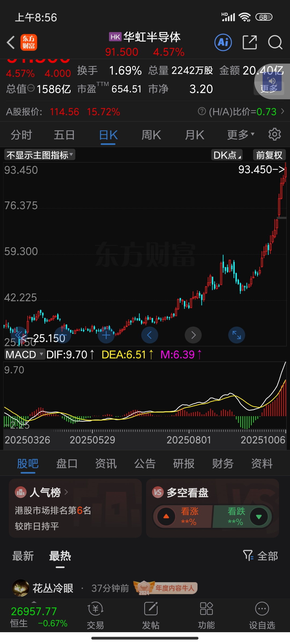The height and width of the screenshot is (644, 290).
Task: Open 花丛冷眼 username link
Action: tap(53, 588)
